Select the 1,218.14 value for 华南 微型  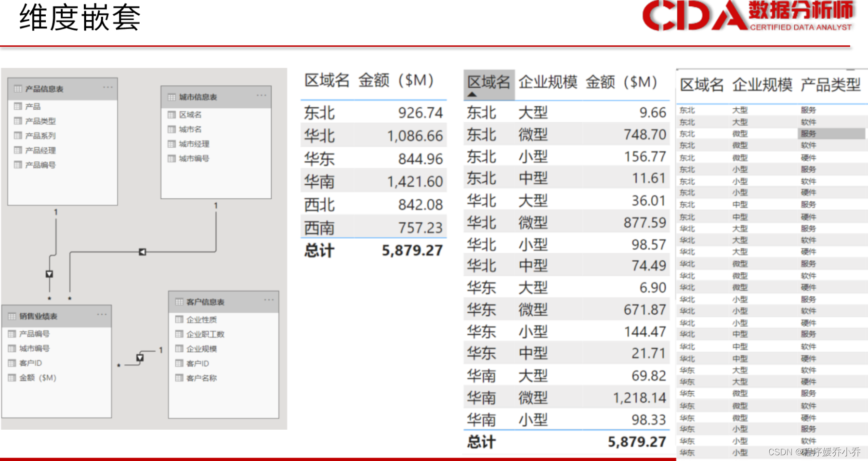(640, 398)
